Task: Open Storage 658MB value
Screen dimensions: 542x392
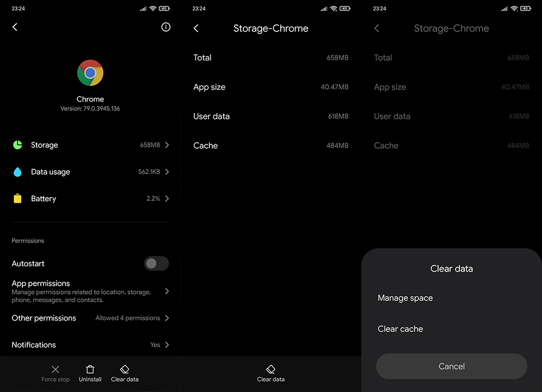Action: (150, 145)
